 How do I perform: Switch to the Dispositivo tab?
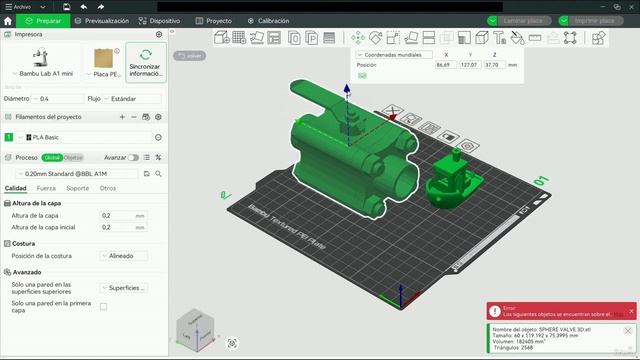click(160, 21)
